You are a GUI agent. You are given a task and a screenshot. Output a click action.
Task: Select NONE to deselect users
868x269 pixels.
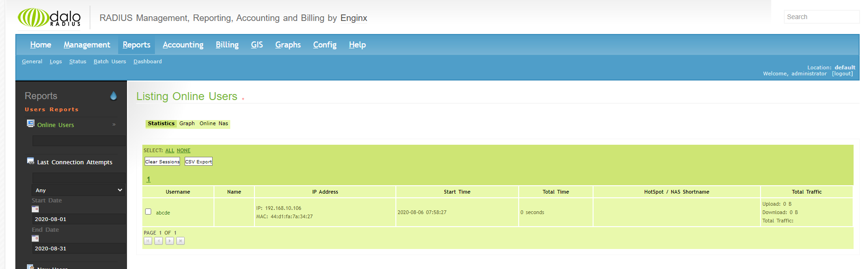click(x=183, y=150)
